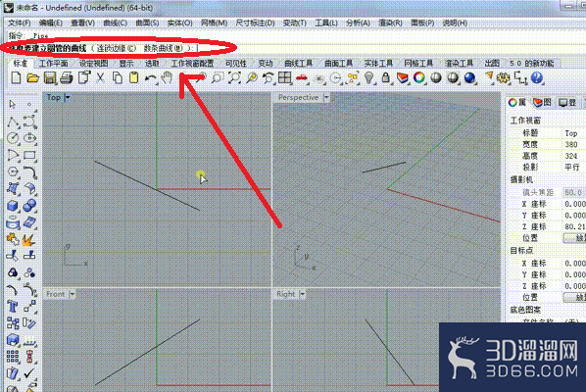
Task: Select the Polygon tool
Action: (13, 171)
